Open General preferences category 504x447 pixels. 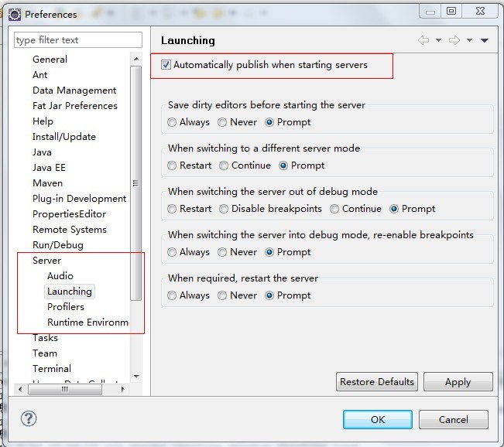click(x=50, y=60)
